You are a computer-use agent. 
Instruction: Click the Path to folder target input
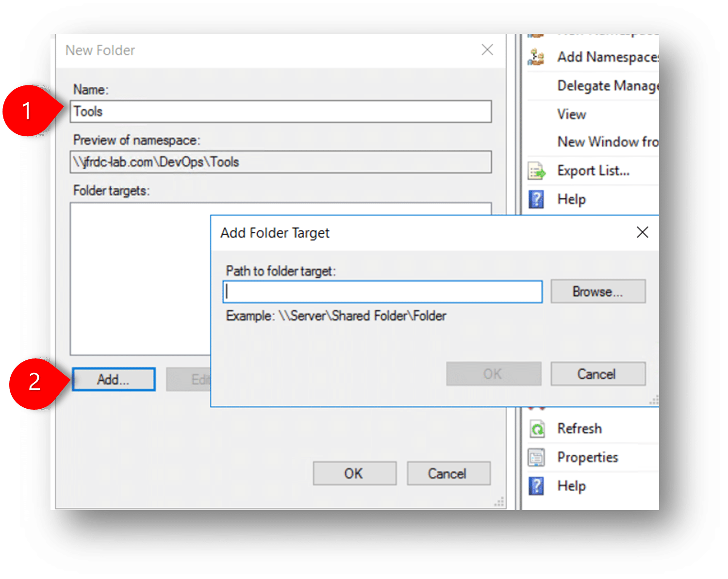pyautogui.click(x=383, y=291)
